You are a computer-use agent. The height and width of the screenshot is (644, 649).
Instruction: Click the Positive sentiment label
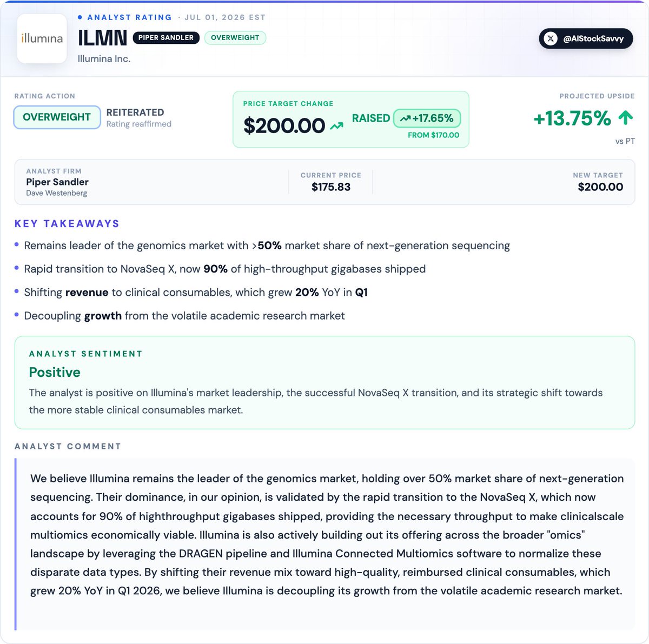click(55, 372)
